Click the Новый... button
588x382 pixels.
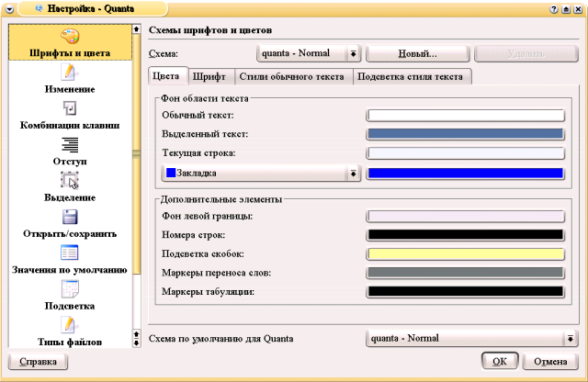click(416, 53)
